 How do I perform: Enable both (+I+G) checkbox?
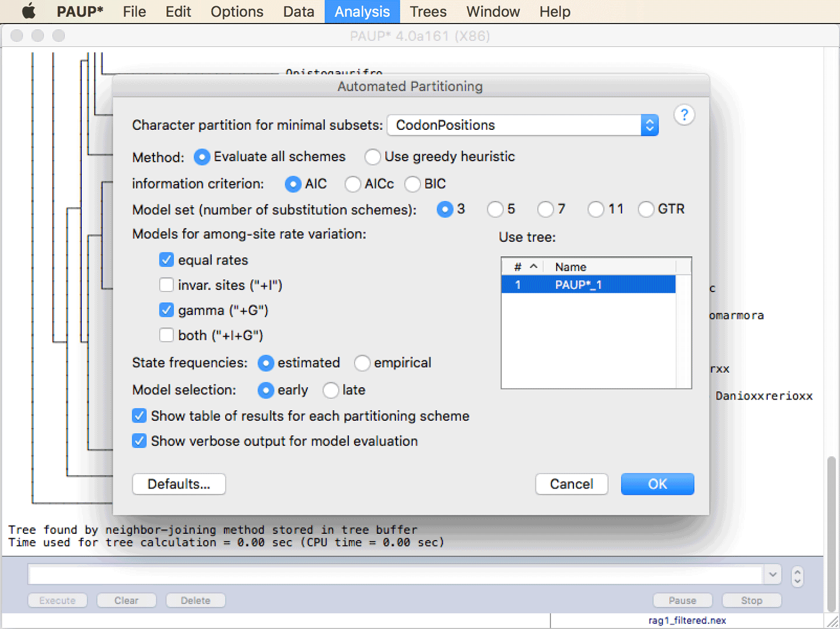166,335
